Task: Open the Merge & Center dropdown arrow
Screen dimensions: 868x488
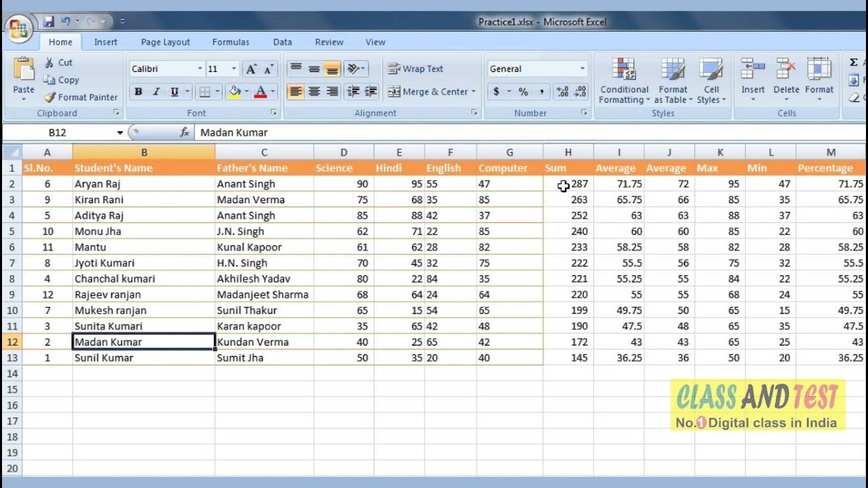Action: point(473,91)
